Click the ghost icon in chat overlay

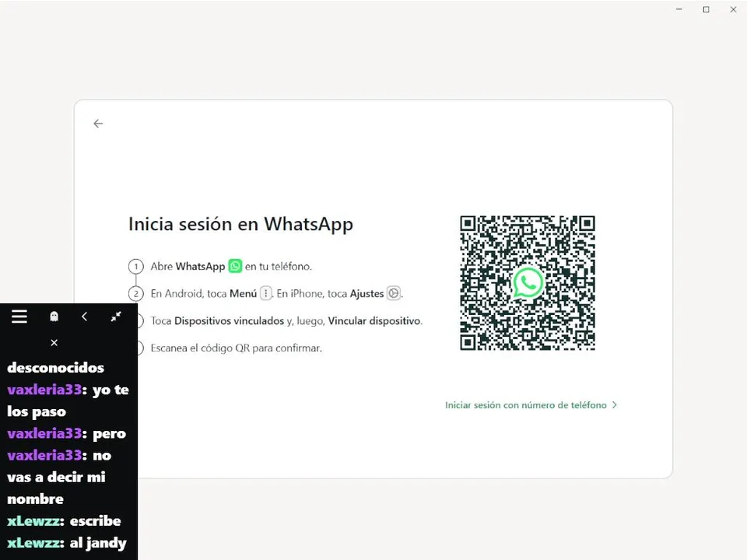coord(54,317)
